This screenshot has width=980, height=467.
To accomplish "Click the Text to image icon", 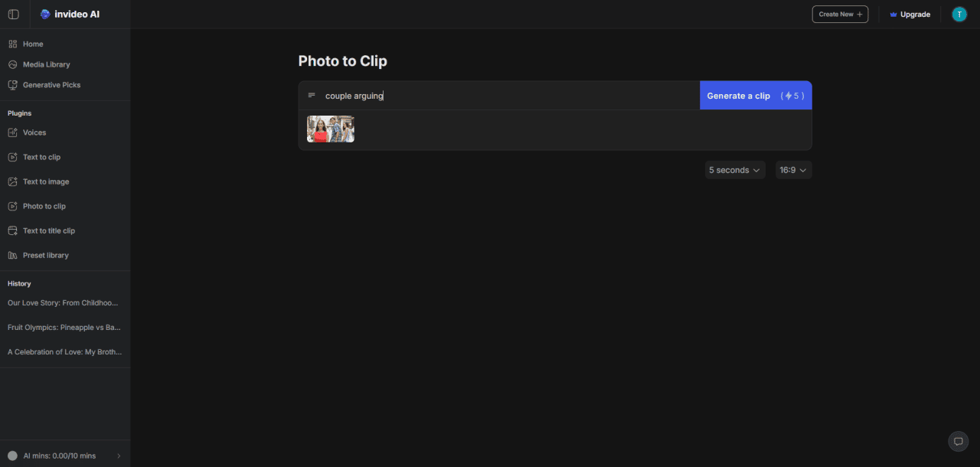I will coord(13,181).
